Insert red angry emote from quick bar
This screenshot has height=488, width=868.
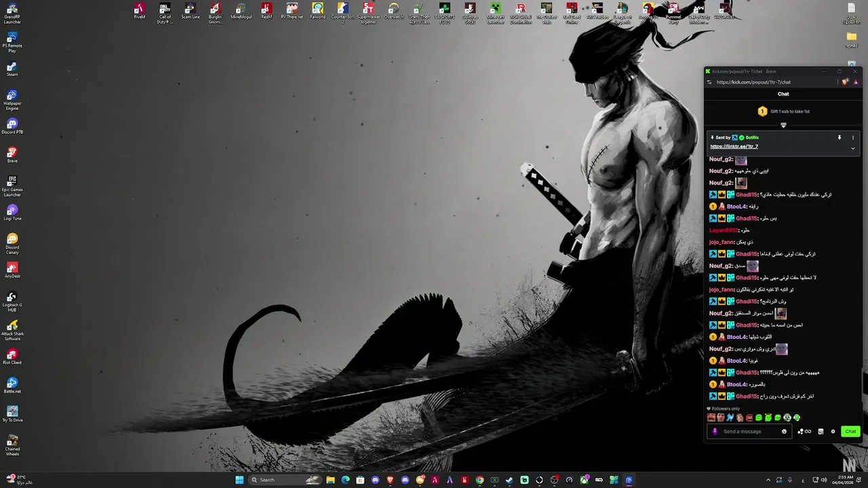click(x=749, y=418)
